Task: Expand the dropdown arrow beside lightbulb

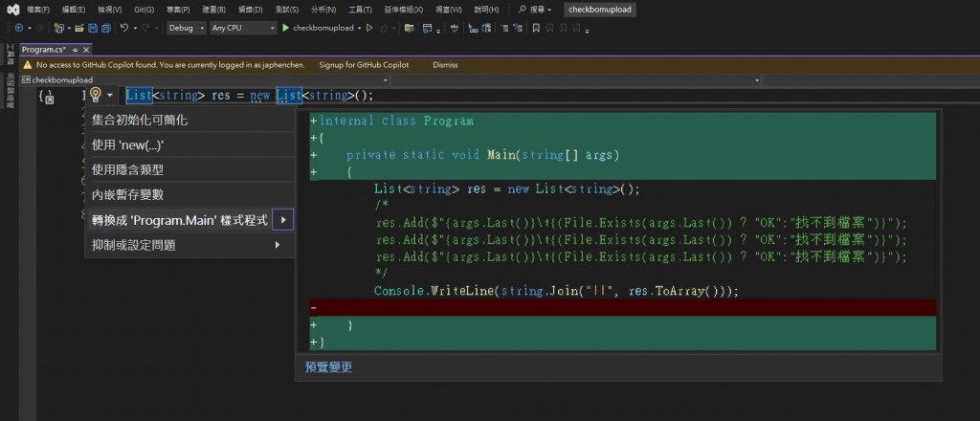Action: click(x=110, y=95)
